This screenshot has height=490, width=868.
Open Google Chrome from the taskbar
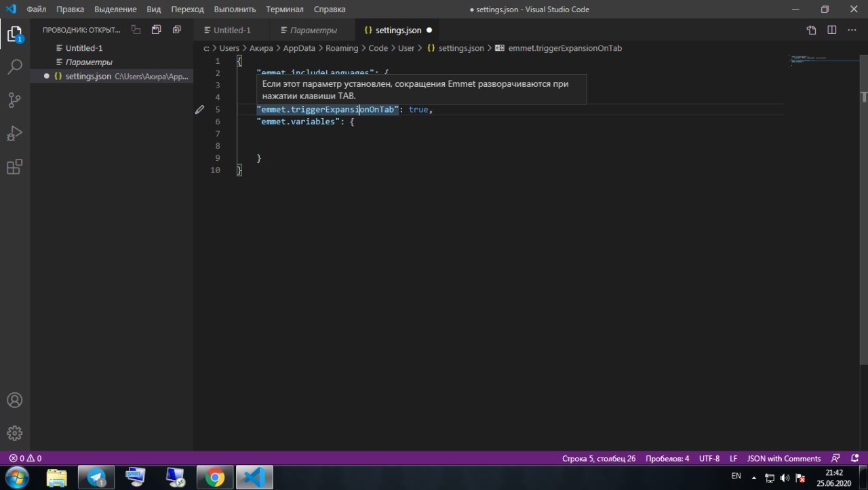[x=215, y=477]
